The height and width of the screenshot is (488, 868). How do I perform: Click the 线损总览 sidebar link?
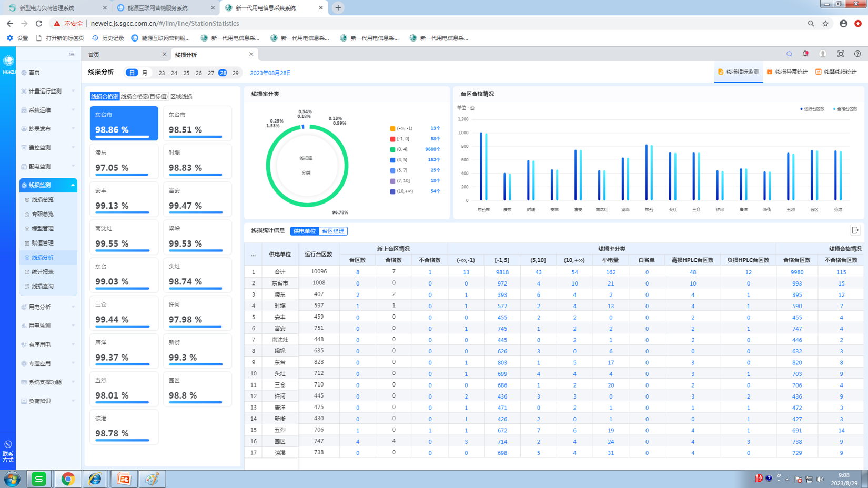click(x=43, y=200)
